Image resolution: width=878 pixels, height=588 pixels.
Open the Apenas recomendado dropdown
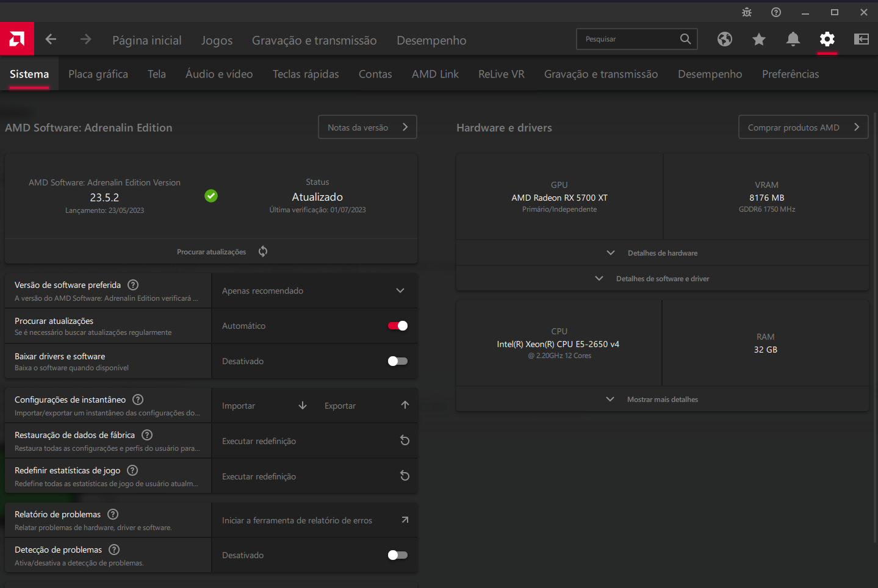(315, 290)
